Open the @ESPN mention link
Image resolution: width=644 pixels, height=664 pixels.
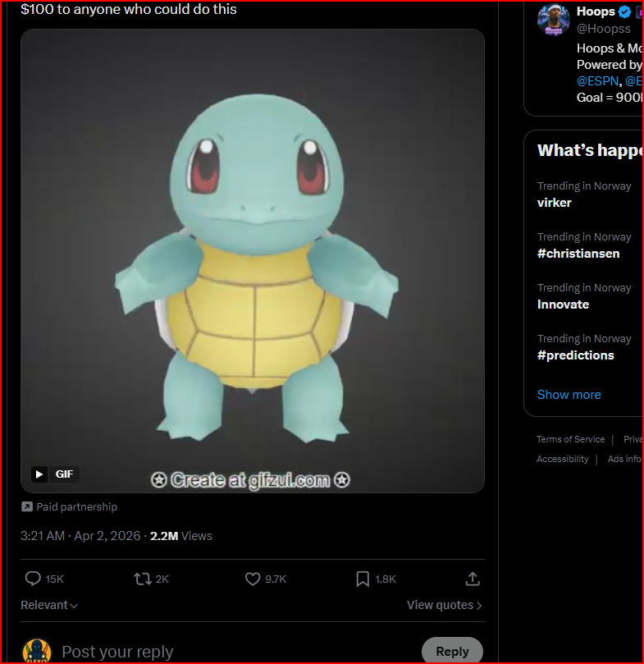tap(597, 81)
